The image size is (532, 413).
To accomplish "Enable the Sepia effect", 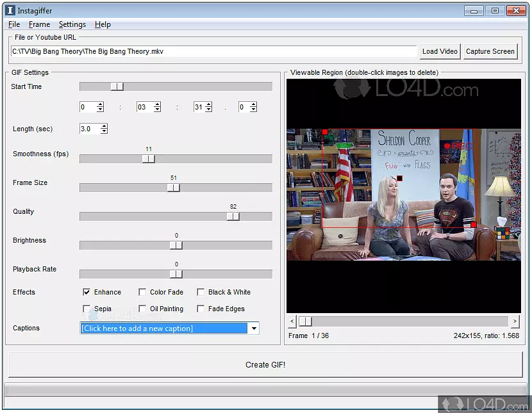I will tap(87, 309).
